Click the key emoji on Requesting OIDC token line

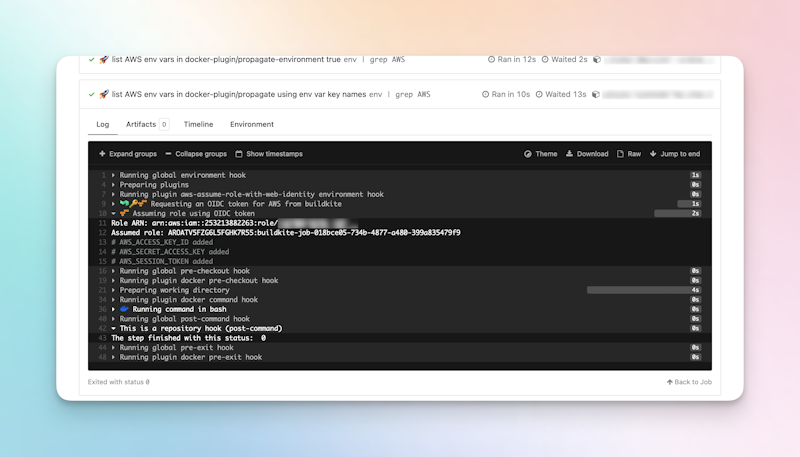click(x=134, y=204)
